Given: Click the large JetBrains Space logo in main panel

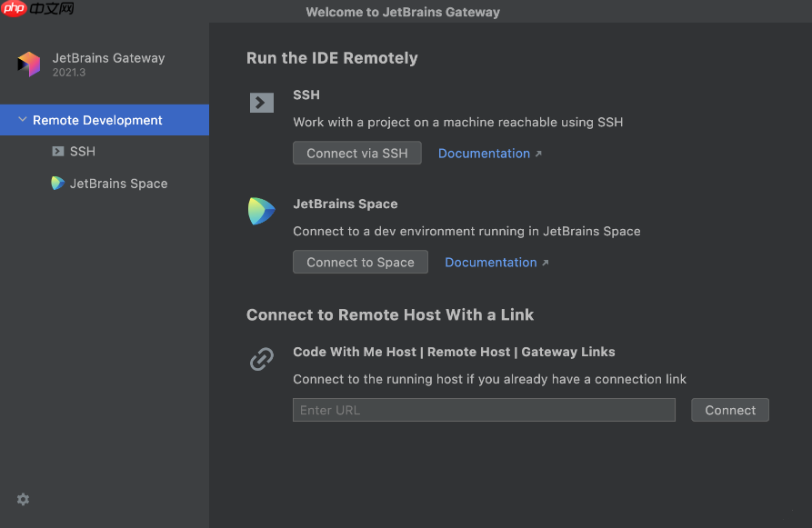Looking at the screenshot, I should pos(262,212).
